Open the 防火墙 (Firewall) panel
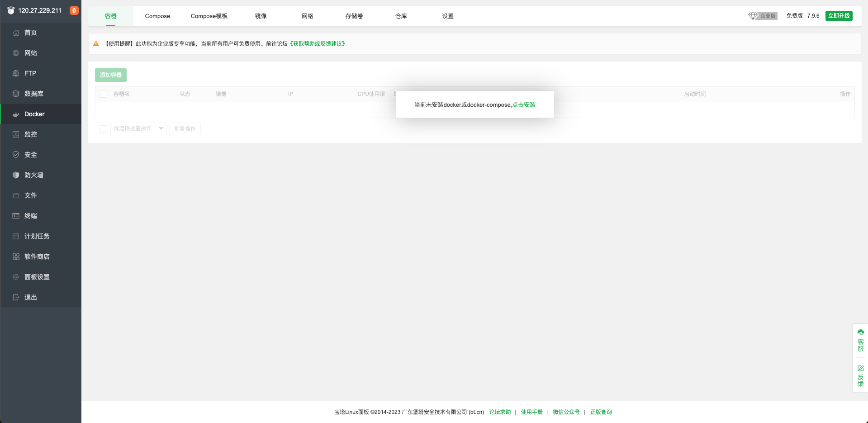 [33, 175]
